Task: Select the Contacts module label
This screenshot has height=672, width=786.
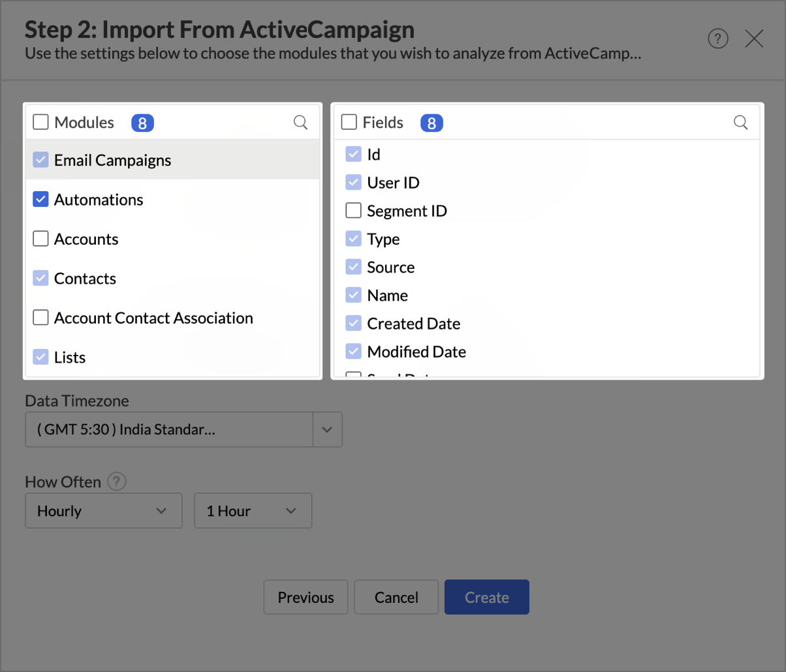Action: click(85, 279)
